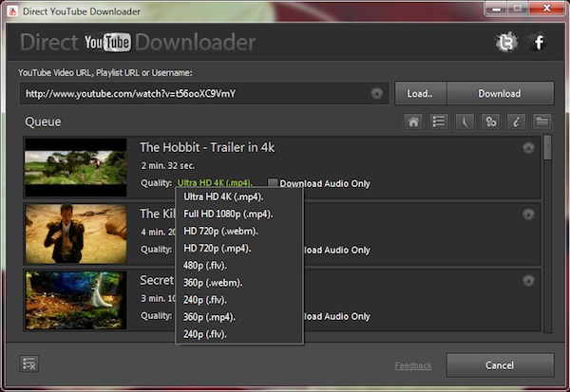Choose HD 720p (.webm) from list
The height and width of the screenshot is (392, 570).
(220, 231)
